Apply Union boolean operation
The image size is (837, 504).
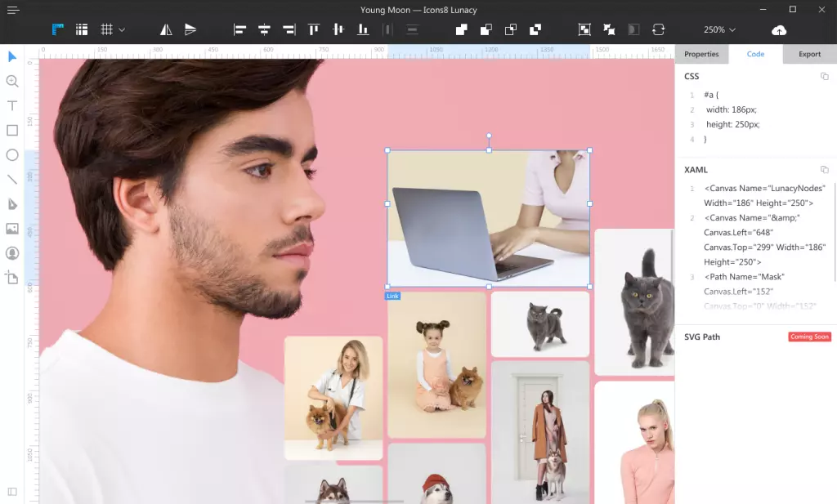coord(462,29)
